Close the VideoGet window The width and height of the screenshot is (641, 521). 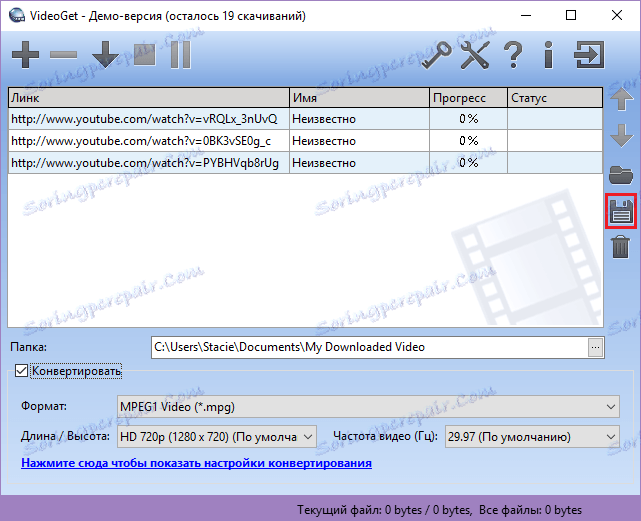(x=616, y=16)
